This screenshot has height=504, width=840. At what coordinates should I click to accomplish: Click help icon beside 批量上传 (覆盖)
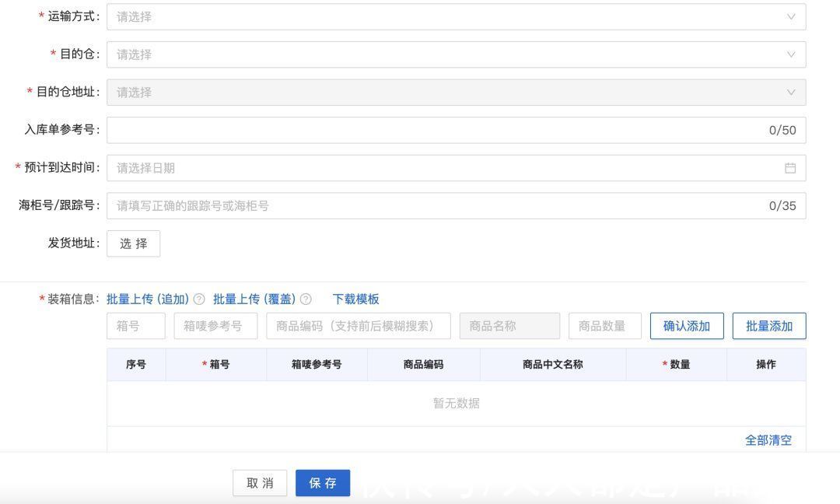[x=306, y=299]
